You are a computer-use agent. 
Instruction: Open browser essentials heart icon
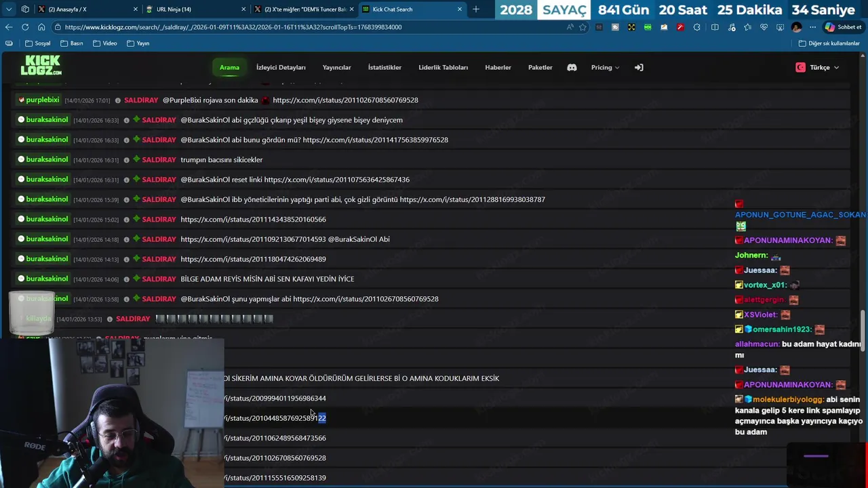coord(764,27)
